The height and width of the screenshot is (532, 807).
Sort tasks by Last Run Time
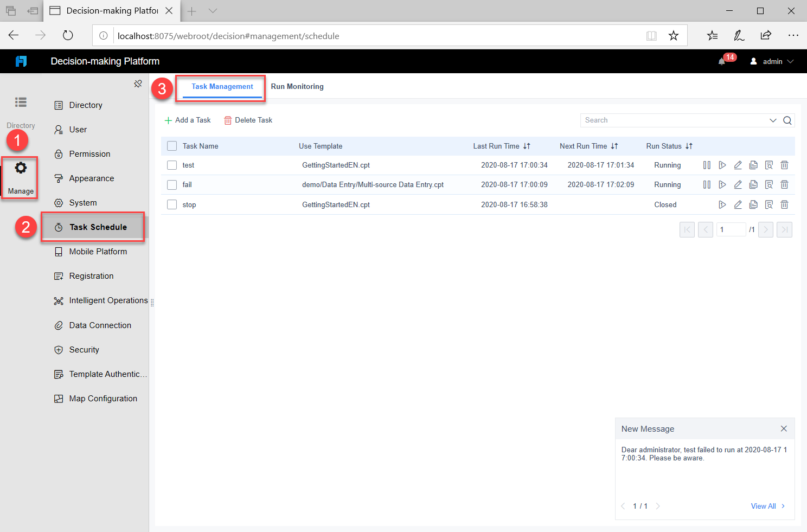coord(526,146)
